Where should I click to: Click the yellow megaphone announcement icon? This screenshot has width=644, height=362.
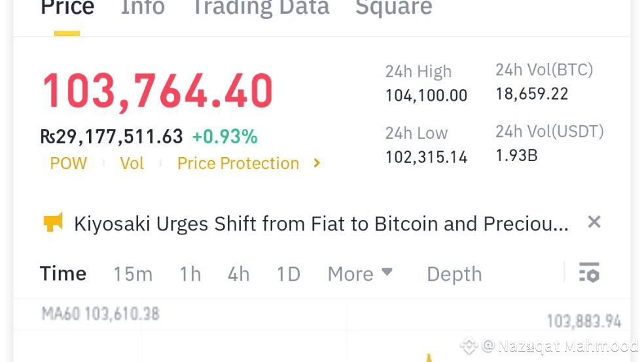pos(53,223)
